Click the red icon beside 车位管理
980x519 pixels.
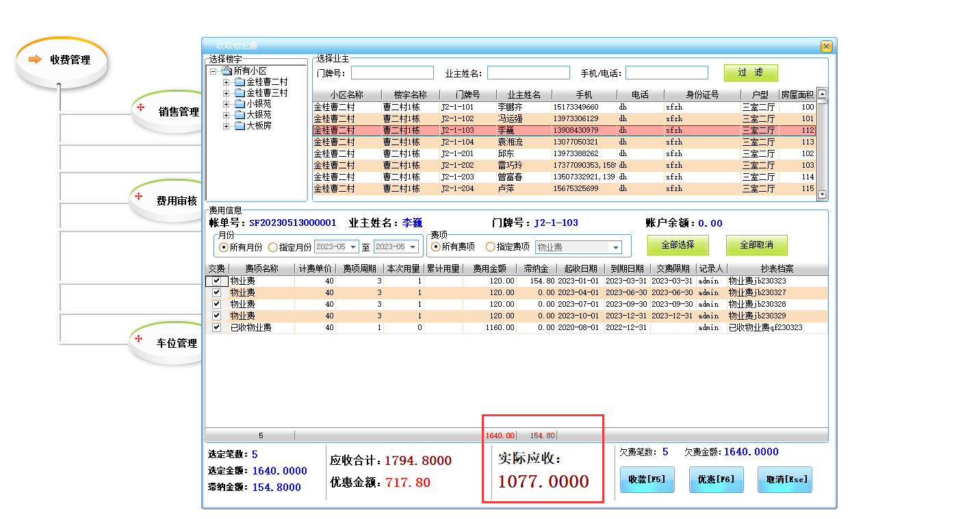138,339
